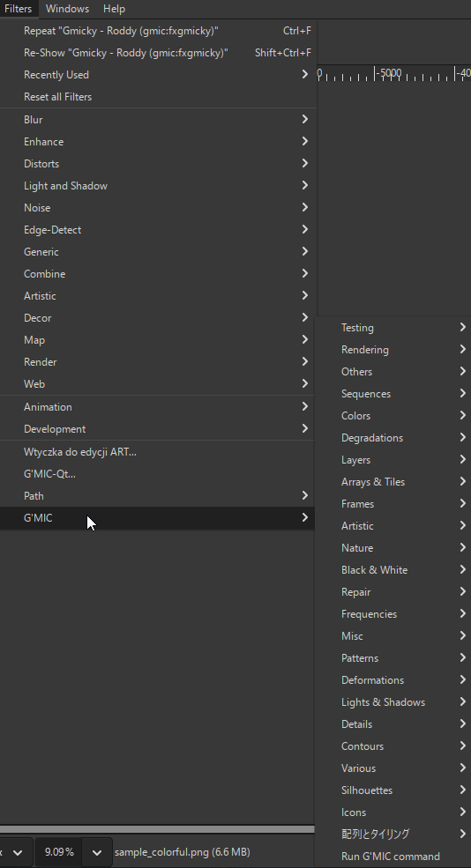Open G'MIC Repair submenu
Viewport: 471px width, 868px height.
tap(392, 592)
